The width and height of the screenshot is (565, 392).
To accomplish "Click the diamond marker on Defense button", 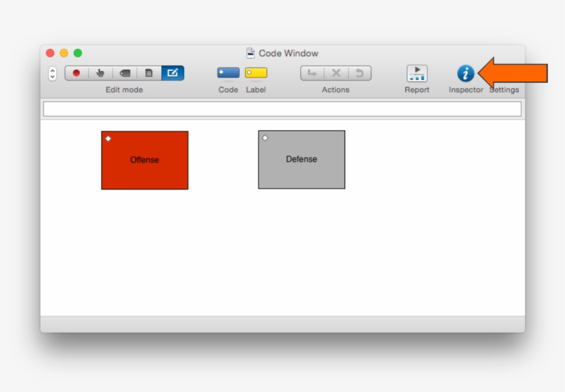I will [265, 138].
